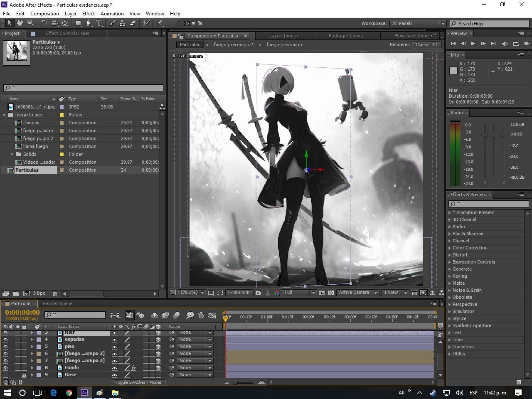Select the Puppet Pin tool

(x=160, y=23)
